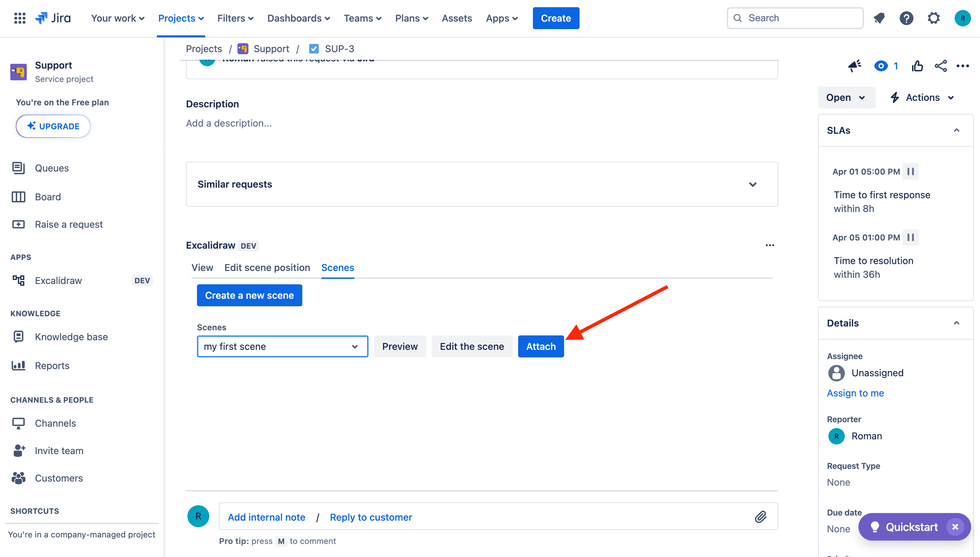Click the Jira logo

coord(53,18)
